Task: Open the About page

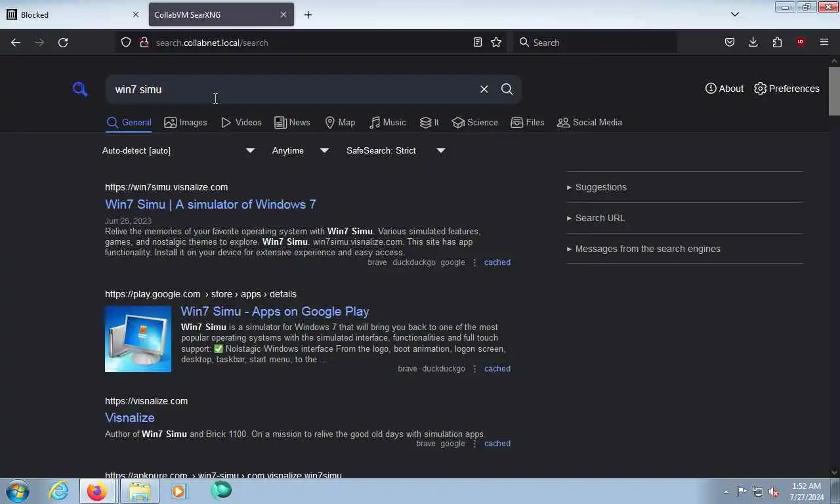Action: click(x=724, y=89)
